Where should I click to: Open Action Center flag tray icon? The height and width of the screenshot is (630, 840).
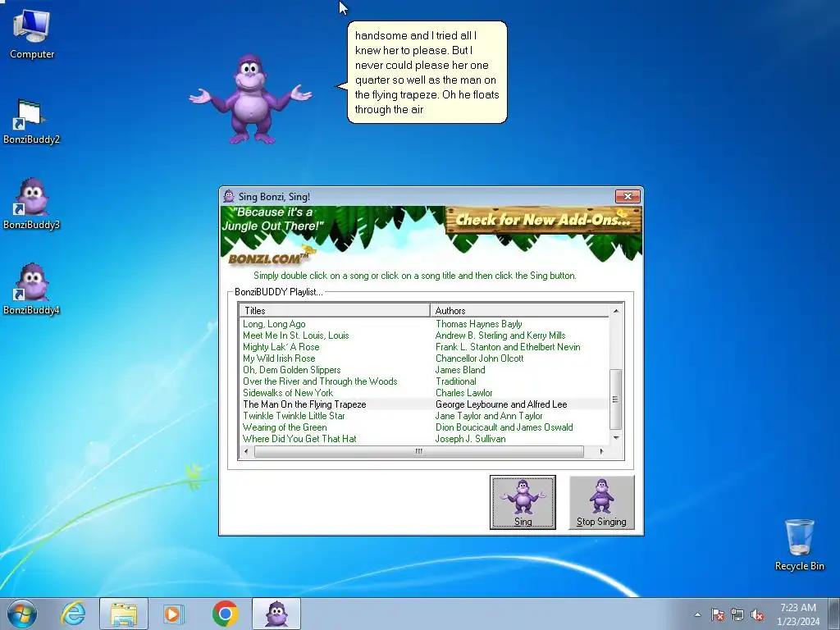click(x=718, y=614)
